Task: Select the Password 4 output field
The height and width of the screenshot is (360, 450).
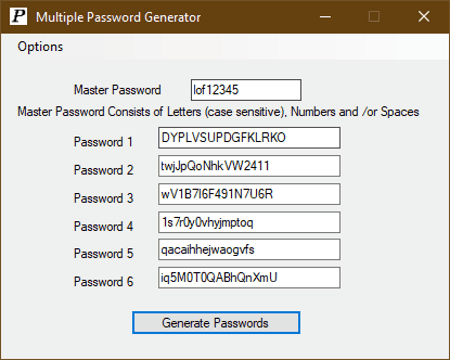Action: (x=249, y=222)
